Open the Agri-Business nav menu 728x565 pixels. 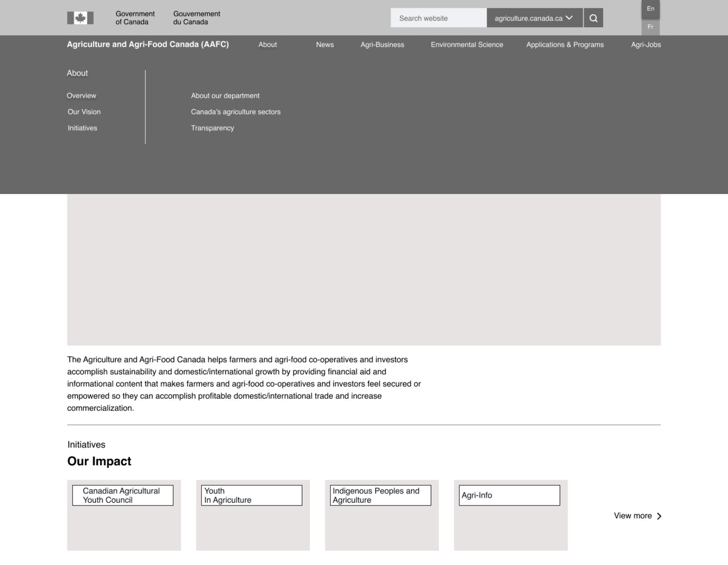coord(383,45)
